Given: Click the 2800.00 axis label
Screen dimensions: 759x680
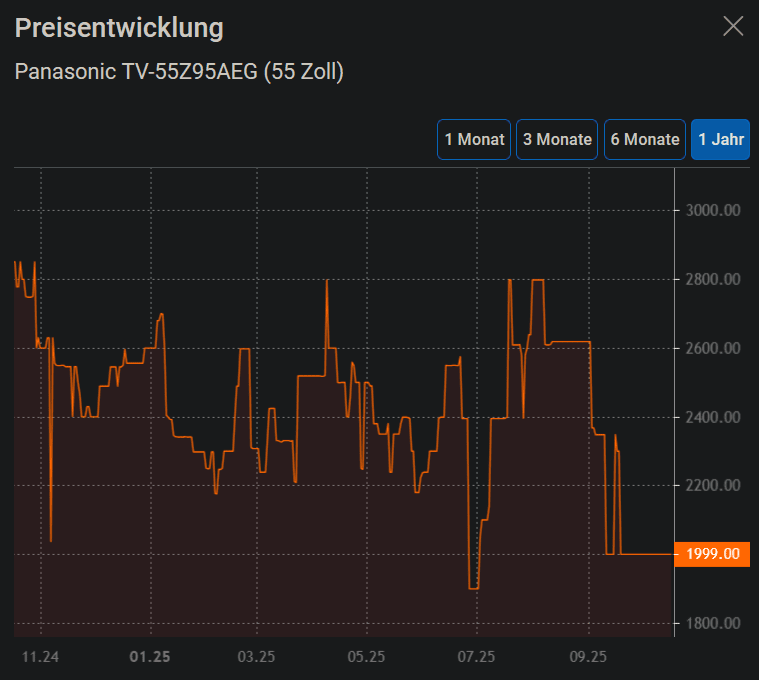Looking at the screenshot, I should pos(713,279).
